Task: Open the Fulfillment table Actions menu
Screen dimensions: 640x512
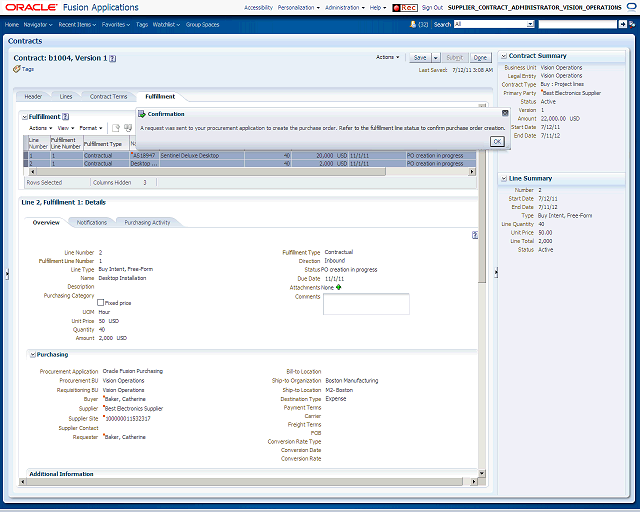Action: pyautogui.click(x=40, y=128)
